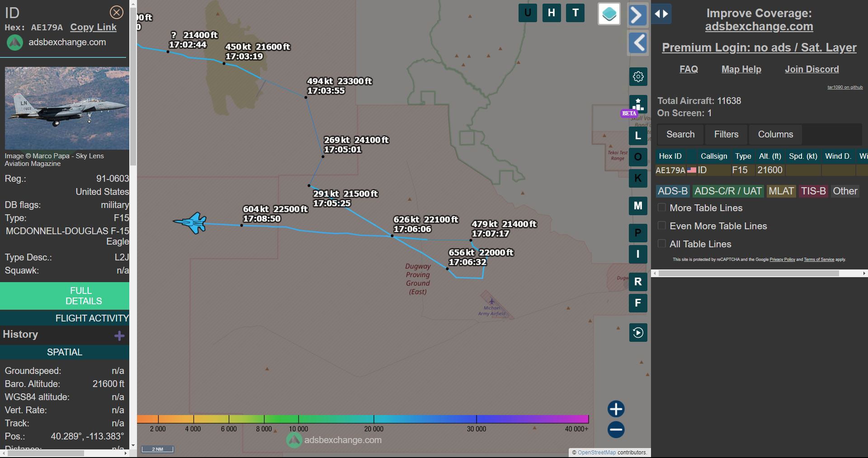This screenshot has height=458, width=868.
Task: Switch to the Filters tab
Action: [726, 134]
